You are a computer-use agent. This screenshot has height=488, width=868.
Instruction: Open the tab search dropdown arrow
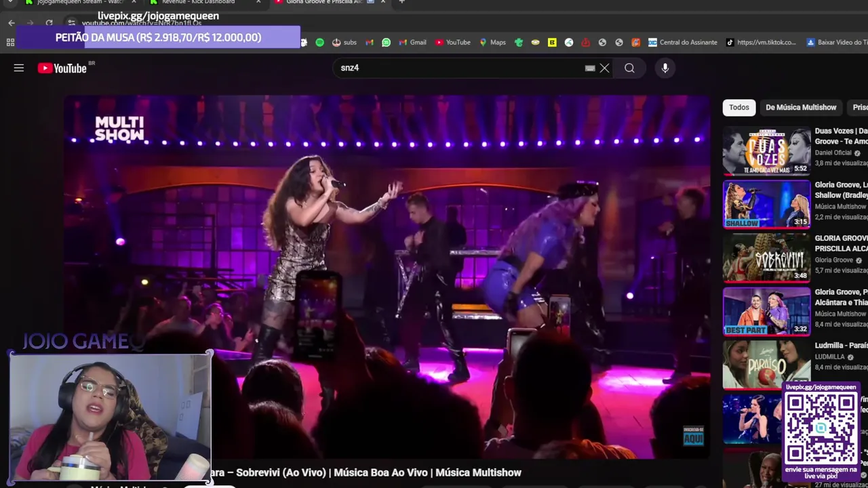point(10,2)
